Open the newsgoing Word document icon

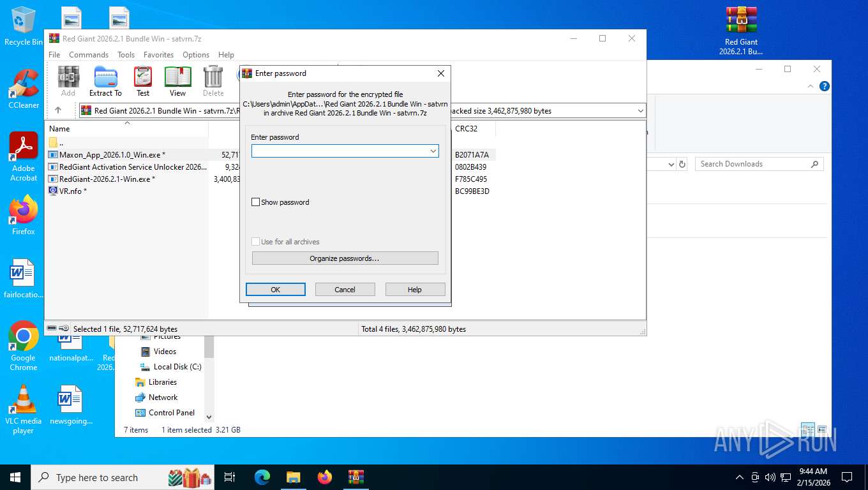tap(71, 405)
